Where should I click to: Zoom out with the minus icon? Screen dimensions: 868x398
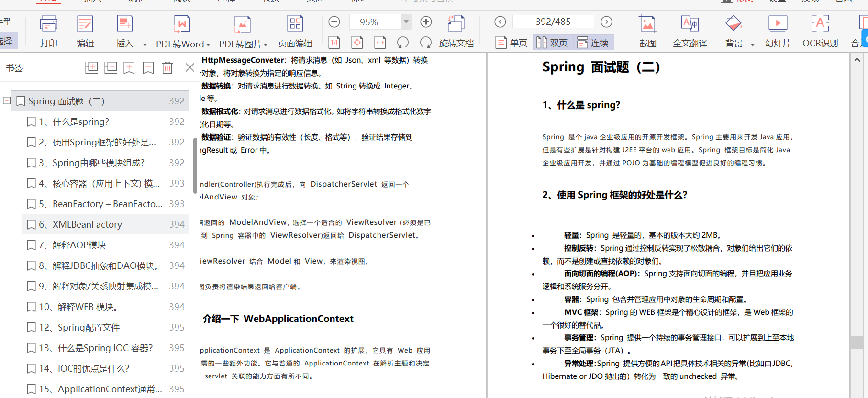(x=334, y=22)
